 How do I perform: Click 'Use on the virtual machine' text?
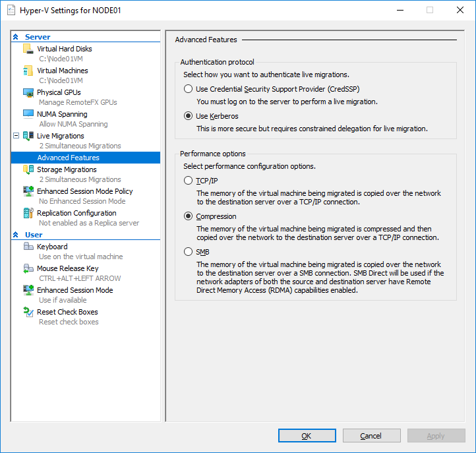[80, 257]
